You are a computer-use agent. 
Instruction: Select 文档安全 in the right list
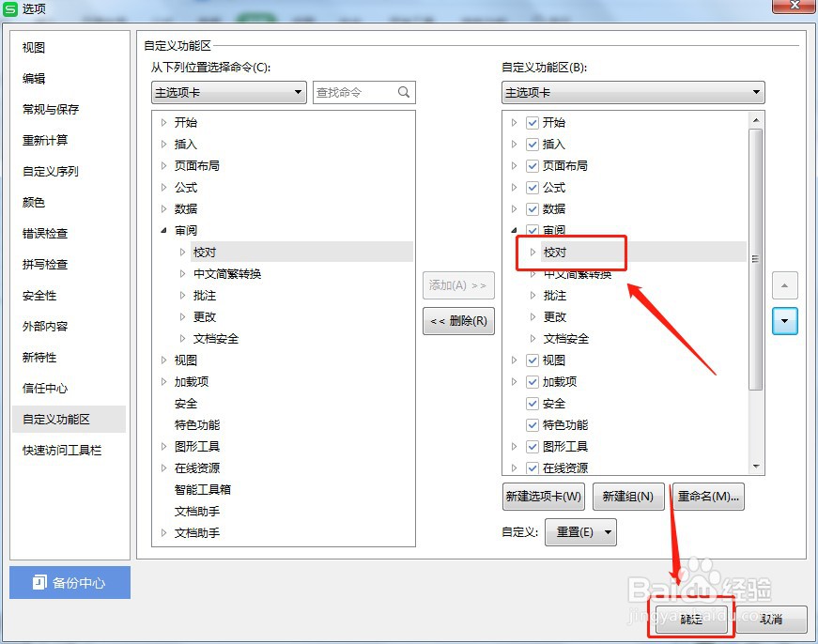(566, 339)
